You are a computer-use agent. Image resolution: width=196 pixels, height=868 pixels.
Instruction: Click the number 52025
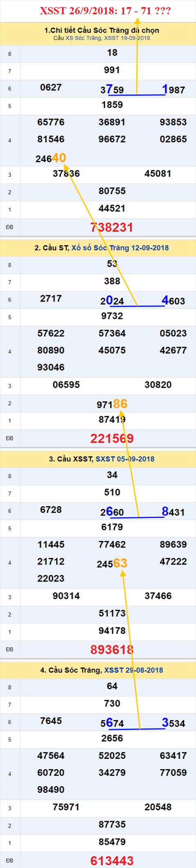point(112,756)
